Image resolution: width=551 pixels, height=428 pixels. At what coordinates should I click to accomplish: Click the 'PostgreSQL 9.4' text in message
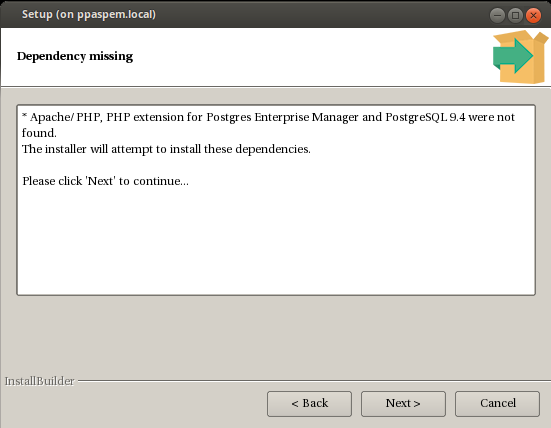pyautogui.click(x=425, y=117)
